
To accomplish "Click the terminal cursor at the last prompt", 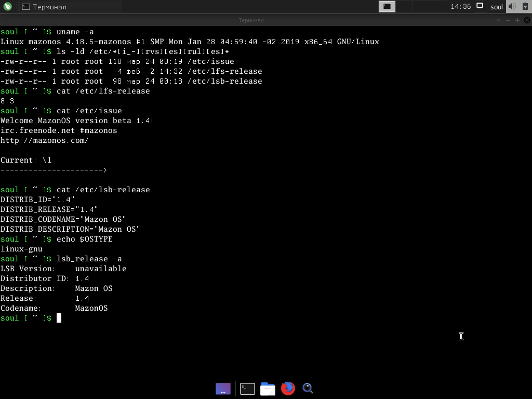I will 59,318.
